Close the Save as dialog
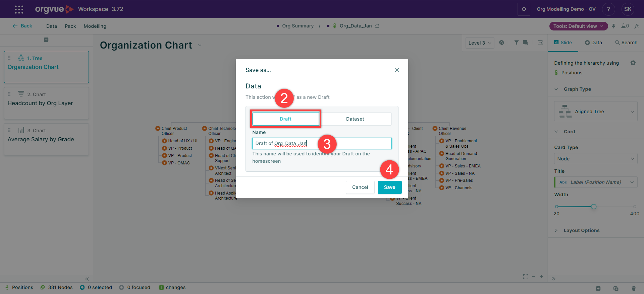 coord(397,70)
